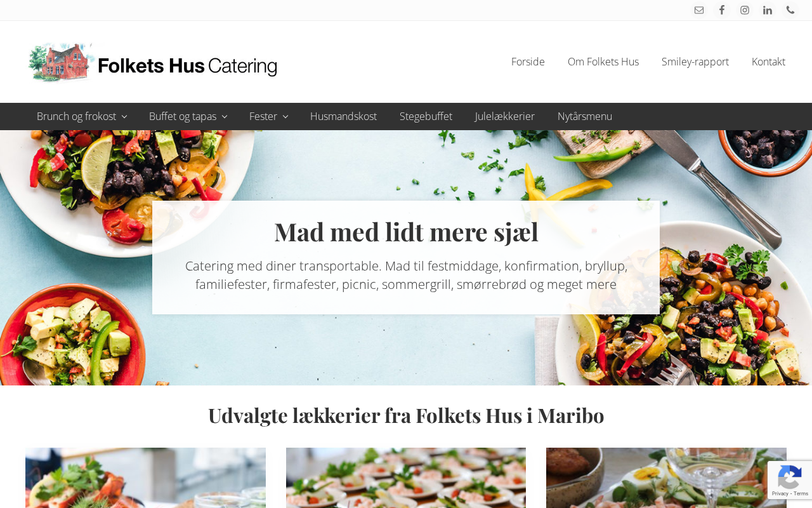Click the phone icon in top bar
The image size is (812, 508).
tap(790, 10)
